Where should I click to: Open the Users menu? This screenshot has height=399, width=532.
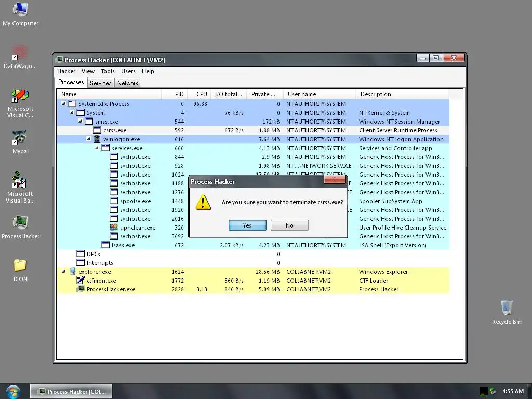click(x=128, y=71)
